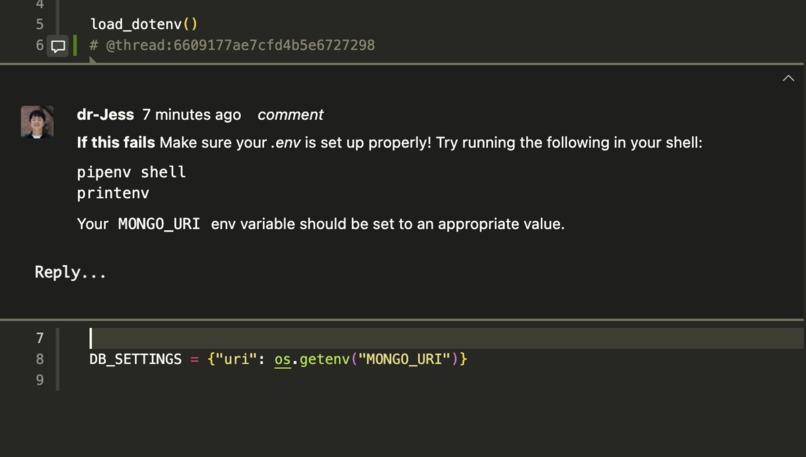Click the os.getenv call on line 8
This screenshot has height=457, width=806.
tap(312, 359)
